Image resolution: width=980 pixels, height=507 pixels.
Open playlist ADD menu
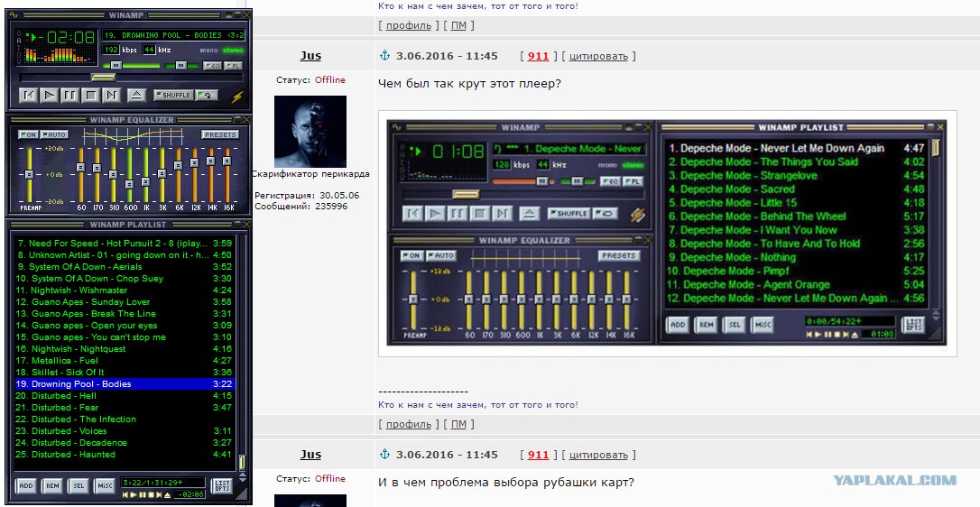point(25,485)
